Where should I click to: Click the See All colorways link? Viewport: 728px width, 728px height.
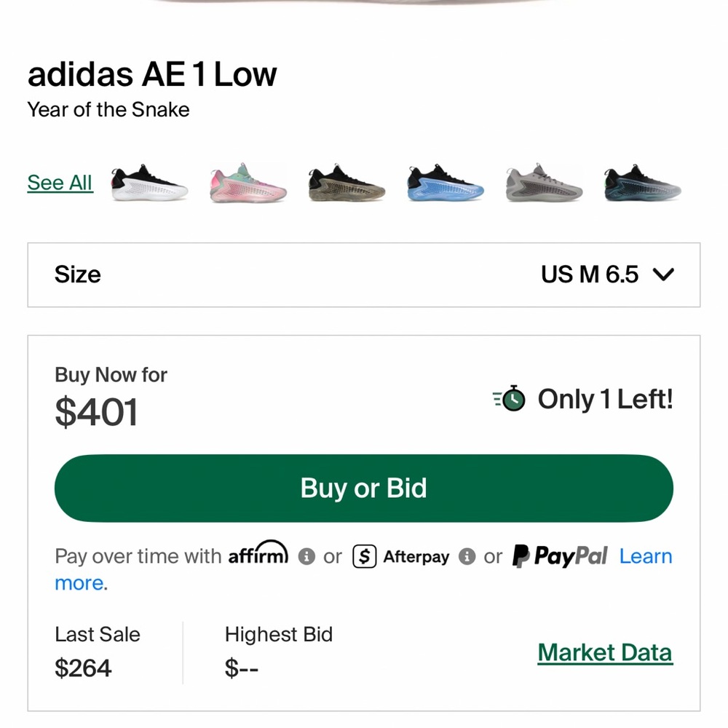[59, 183]
